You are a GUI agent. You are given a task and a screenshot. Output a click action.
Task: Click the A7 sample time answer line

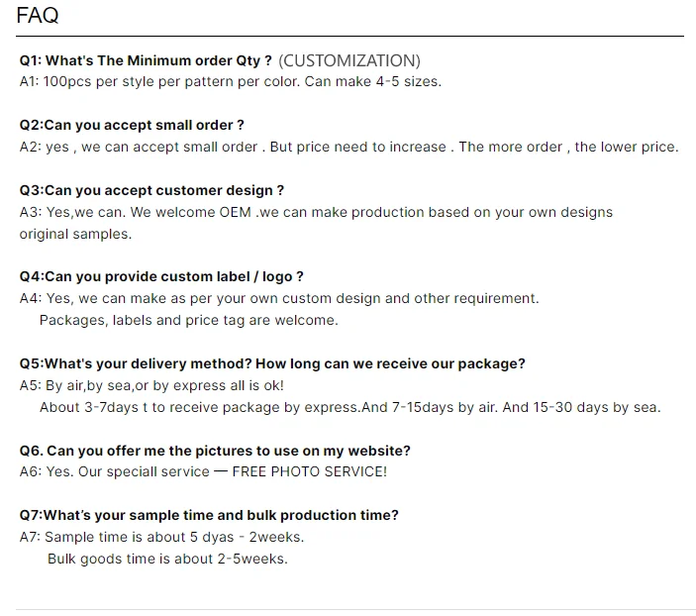[161, 537]
